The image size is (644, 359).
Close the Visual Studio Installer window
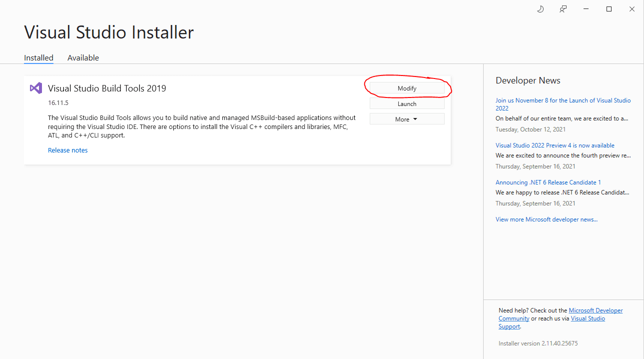pyautogui.click(x=632, y=9)
